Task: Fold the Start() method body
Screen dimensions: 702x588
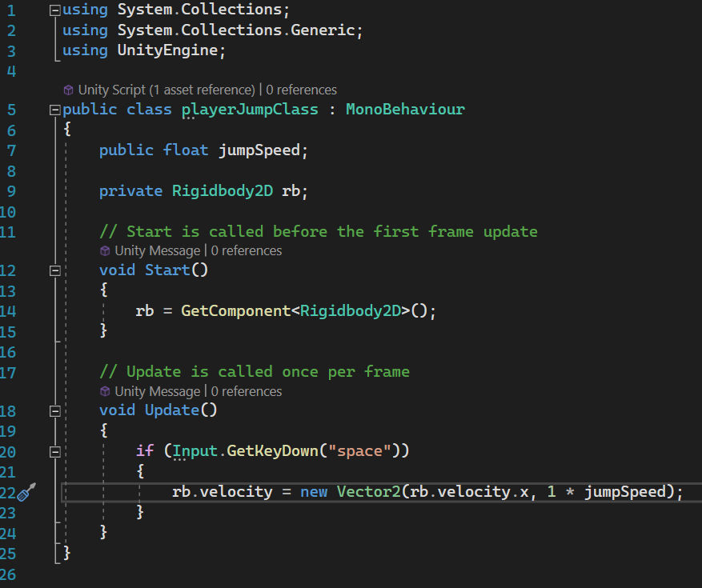Action: pos(54,270)
